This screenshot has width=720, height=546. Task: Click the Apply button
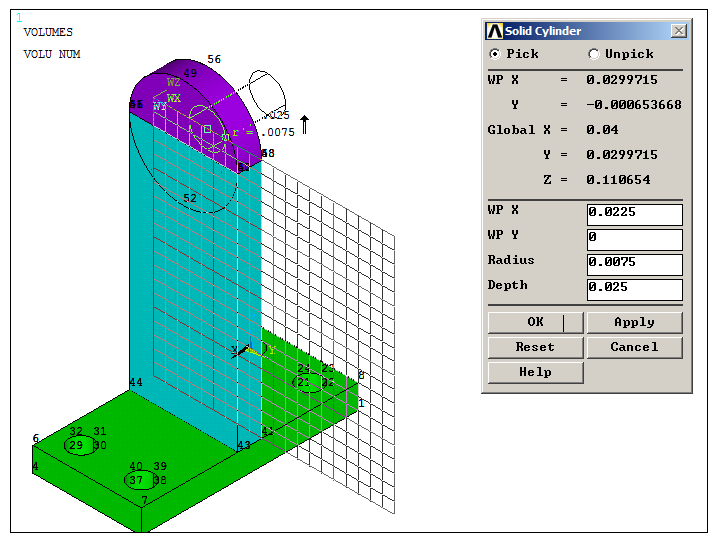[635, 322]
